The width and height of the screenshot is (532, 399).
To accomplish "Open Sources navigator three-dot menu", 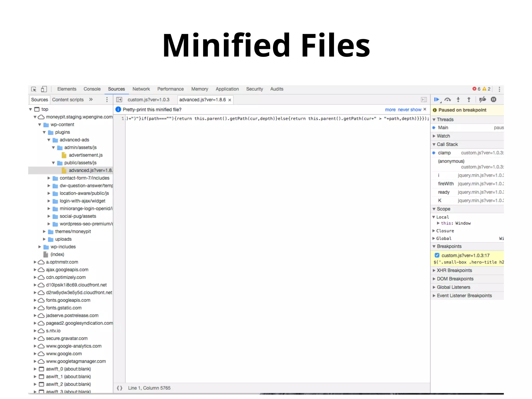I will coord(107,100).
